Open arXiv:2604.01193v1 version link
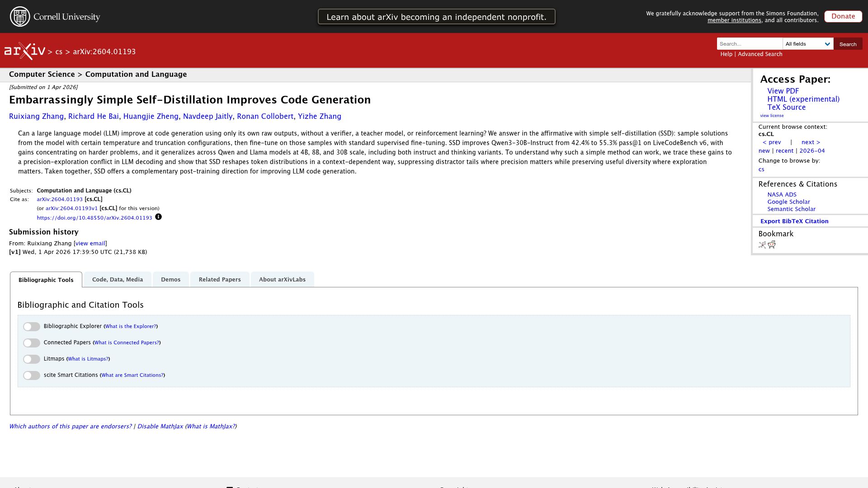This screenshot has height=488, width=868. [x=71, y=208]
